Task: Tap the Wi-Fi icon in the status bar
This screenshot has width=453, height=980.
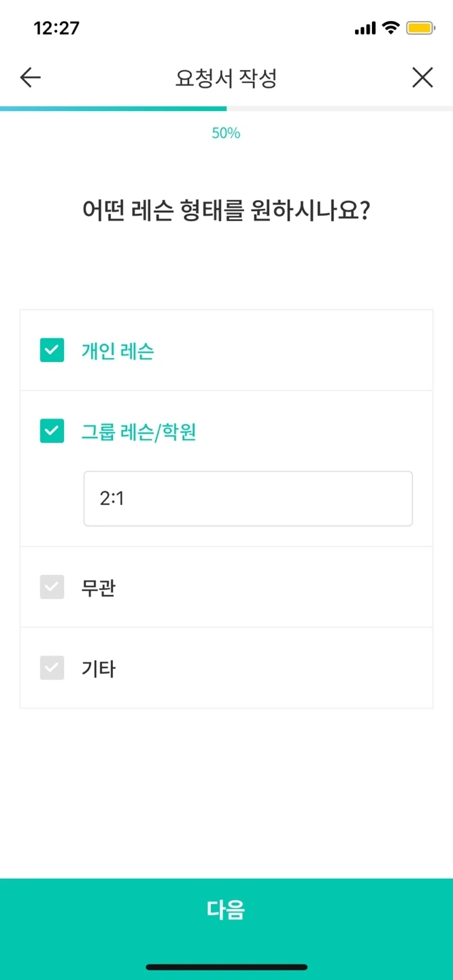Action: (390, 27)
